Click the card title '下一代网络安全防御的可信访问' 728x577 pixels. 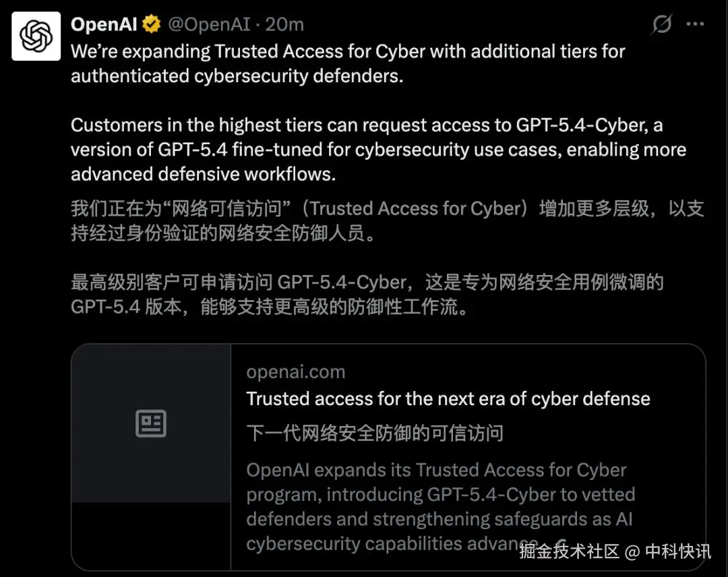[x=375, y=433]
